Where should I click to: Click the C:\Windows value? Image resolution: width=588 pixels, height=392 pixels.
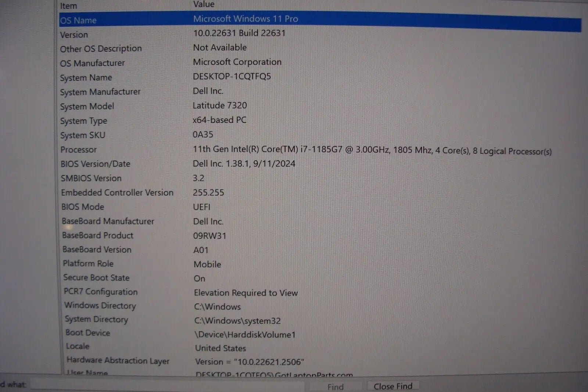click(218, 307)
